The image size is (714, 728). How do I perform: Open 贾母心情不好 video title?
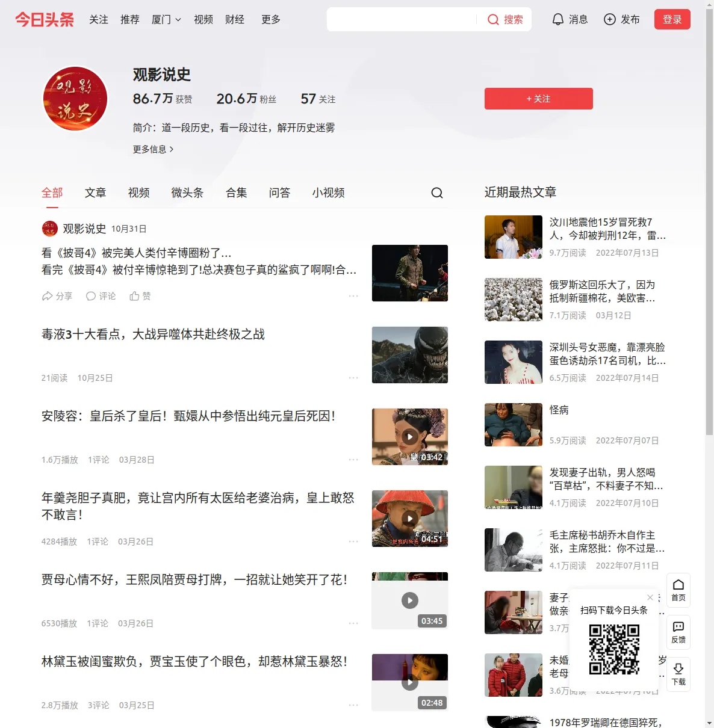click(x=194, y=580)
